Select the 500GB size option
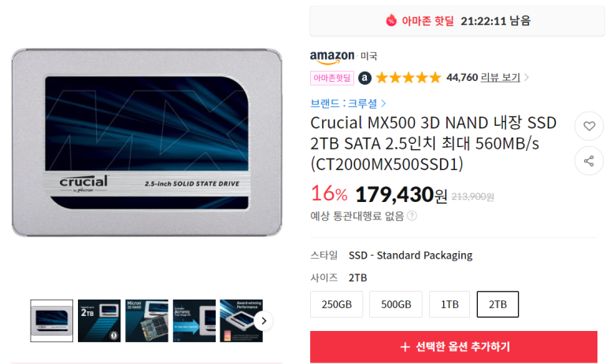 click(x=396, y=304)
